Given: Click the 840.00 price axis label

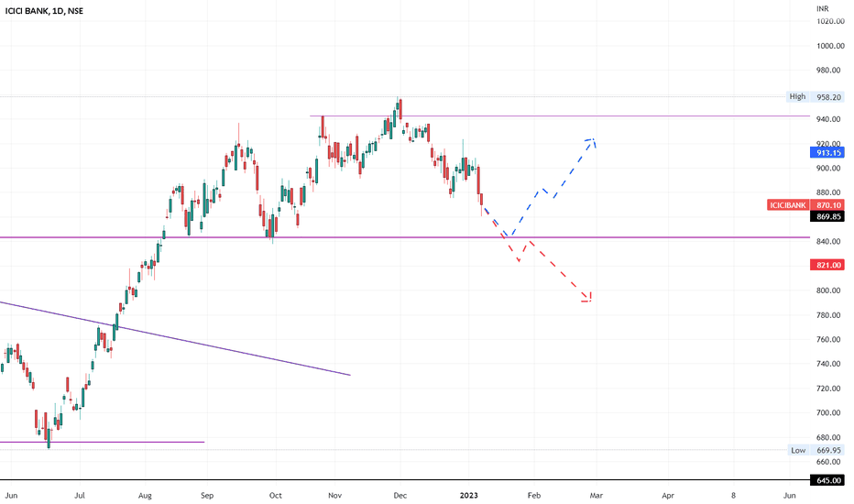Looking at the screenshot, I should (x=830, y=241).
